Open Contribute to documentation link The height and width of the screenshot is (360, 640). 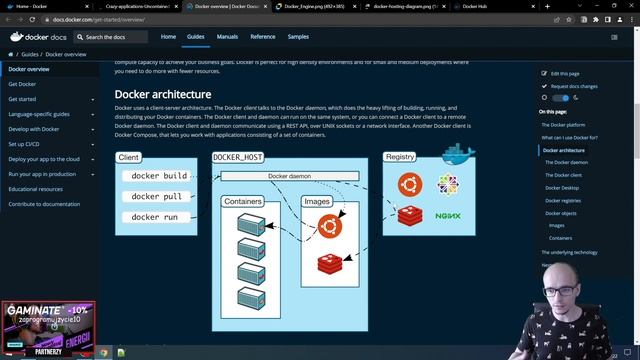click(x=44, y=204)
